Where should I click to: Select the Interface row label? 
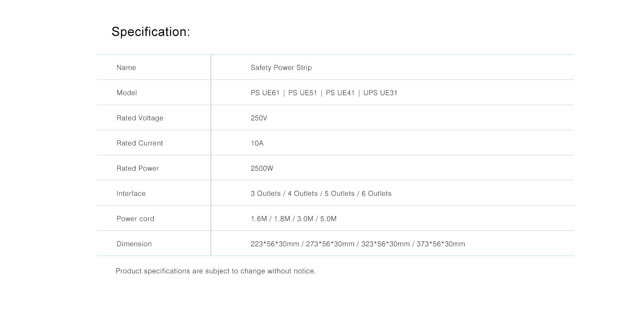click(x=131, y=193)
